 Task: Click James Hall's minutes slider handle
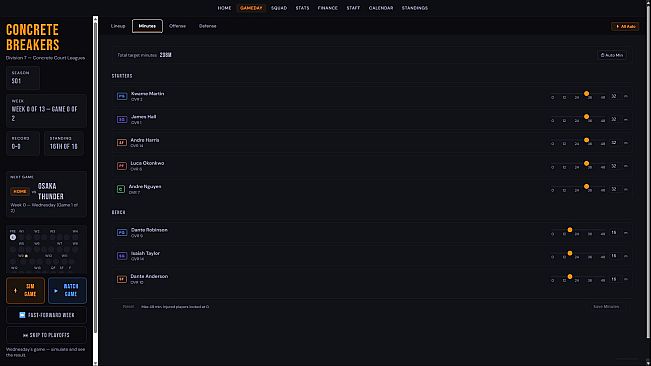[x=587, y=117]
